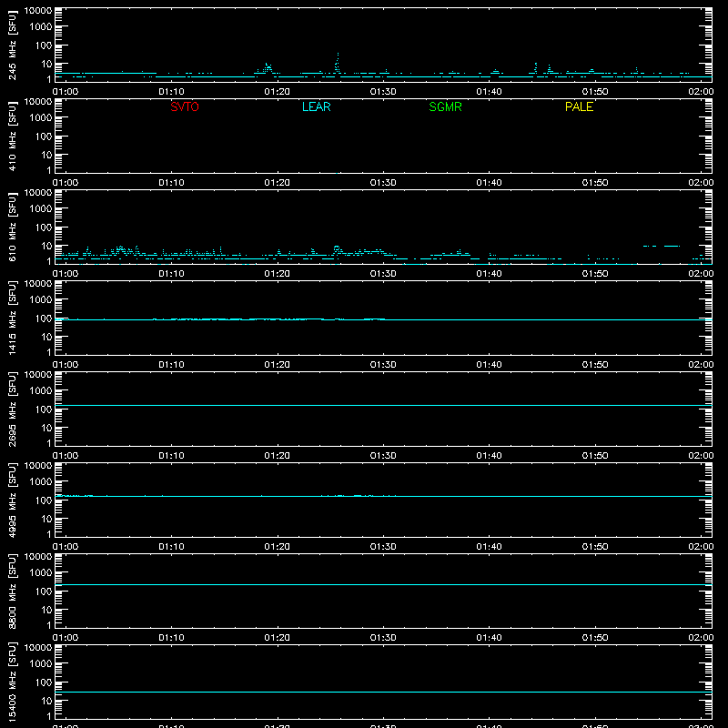Click the 01:10 tick under the 245 MHz panel

click(x=171, y=92)
